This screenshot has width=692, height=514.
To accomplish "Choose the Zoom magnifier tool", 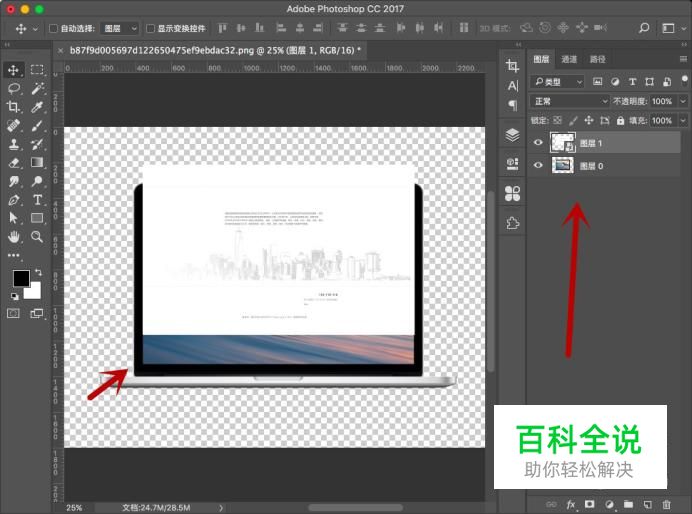I will click(x=37, y=237).
